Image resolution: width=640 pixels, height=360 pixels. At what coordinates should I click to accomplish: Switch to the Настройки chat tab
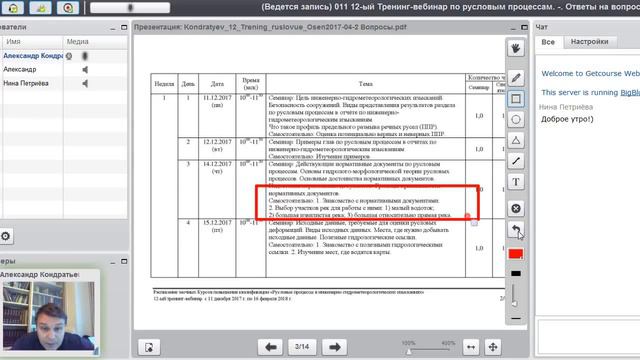[589, 42]
